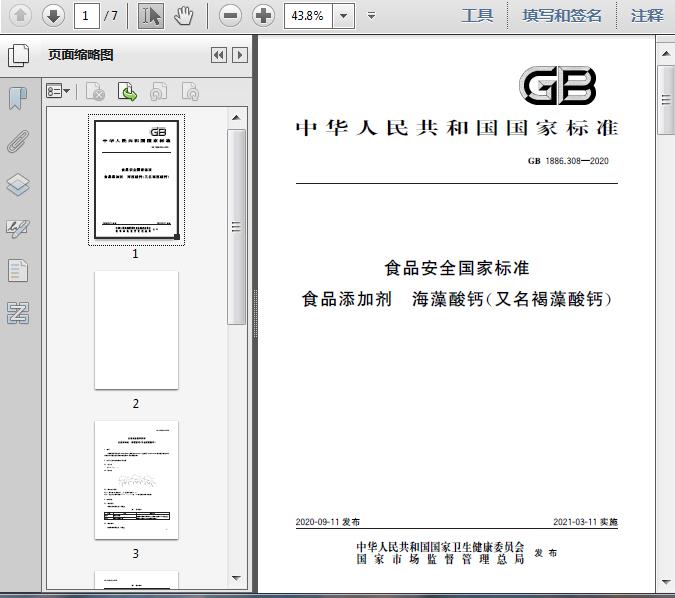675x598 pixels.
Task: Click the rotate pages clockwise icon
Action: point(190,91)
